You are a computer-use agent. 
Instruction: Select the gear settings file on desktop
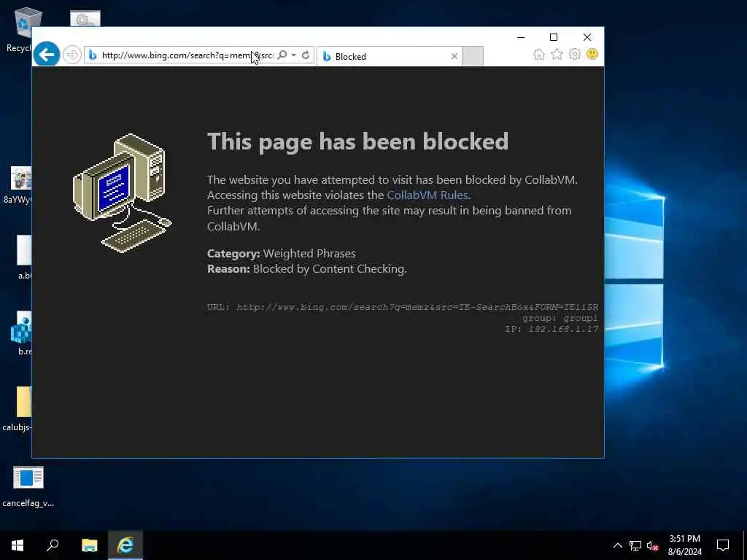pyautogui.click(x=85, y=19)
